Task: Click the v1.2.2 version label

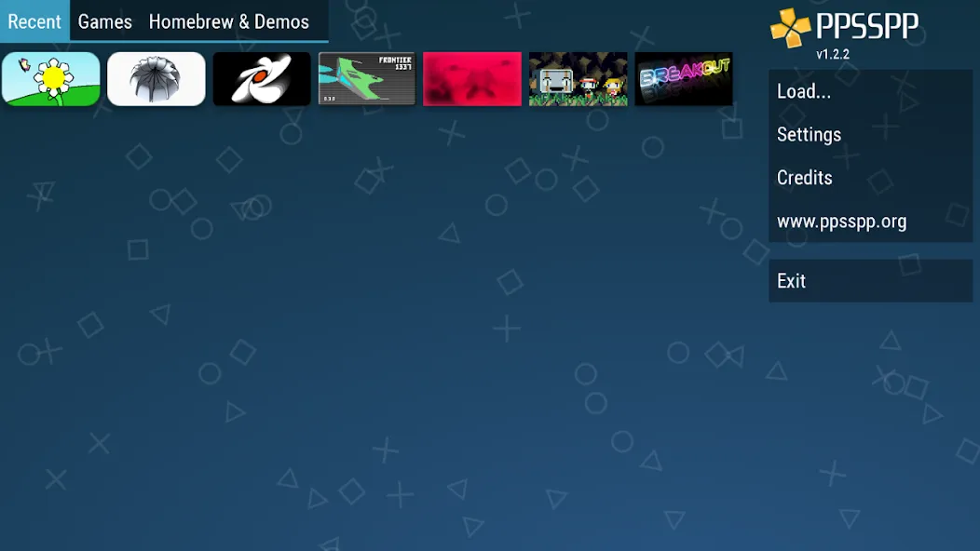Action: [833, 55]
